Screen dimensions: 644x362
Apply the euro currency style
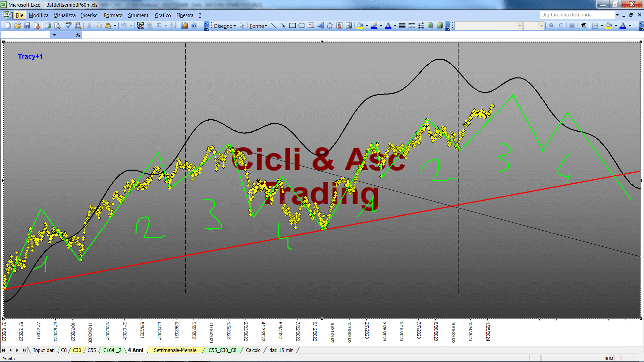pos(584,25)
